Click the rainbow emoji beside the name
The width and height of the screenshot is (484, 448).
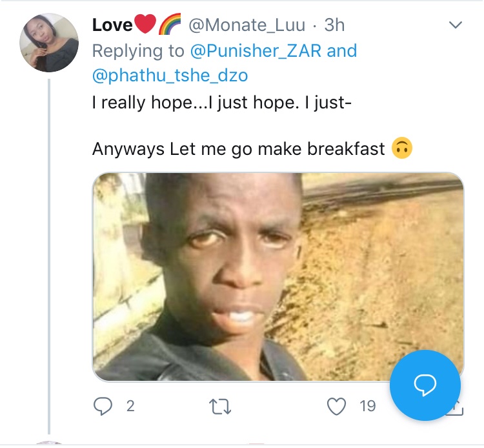(170, 24)
